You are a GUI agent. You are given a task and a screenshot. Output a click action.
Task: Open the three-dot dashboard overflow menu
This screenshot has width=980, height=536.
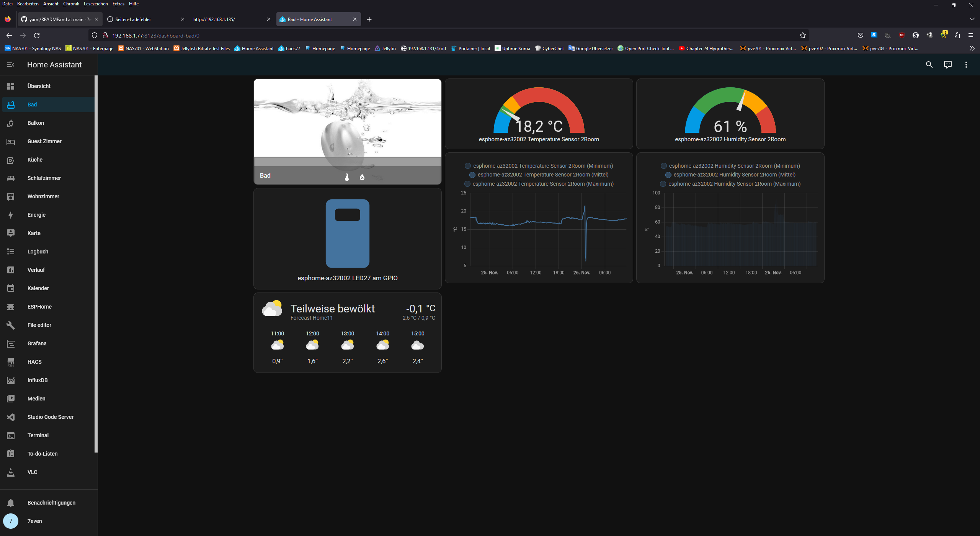coord(966,65)
